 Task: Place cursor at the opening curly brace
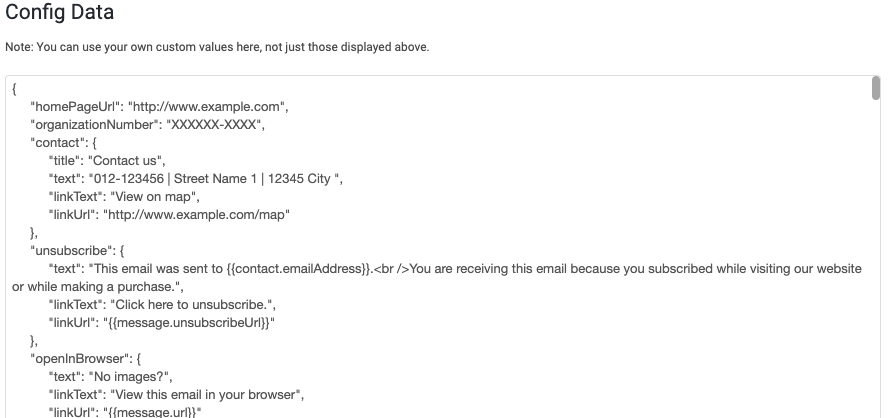coord(14,89)
